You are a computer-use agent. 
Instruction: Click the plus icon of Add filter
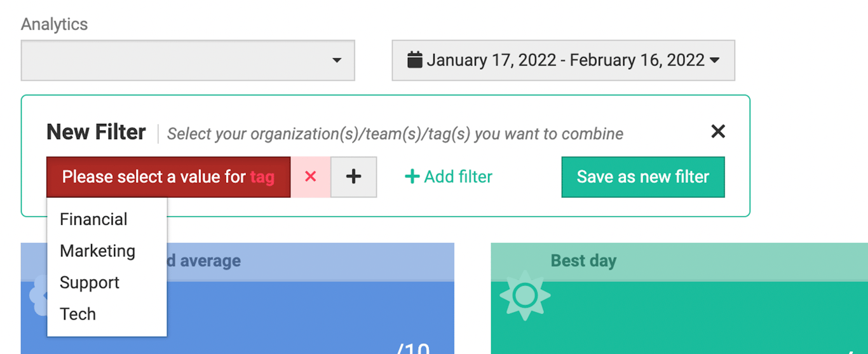click(x=412, y=177)
